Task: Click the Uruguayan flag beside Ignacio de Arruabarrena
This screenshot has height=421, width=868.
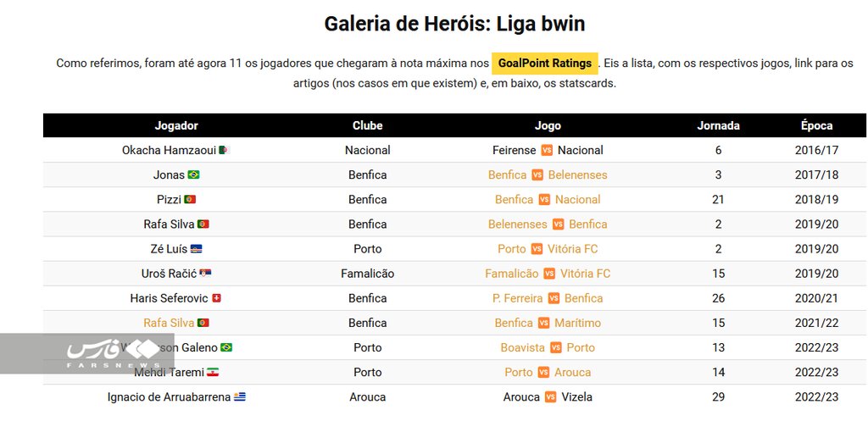Action: (x=240, y=396)
